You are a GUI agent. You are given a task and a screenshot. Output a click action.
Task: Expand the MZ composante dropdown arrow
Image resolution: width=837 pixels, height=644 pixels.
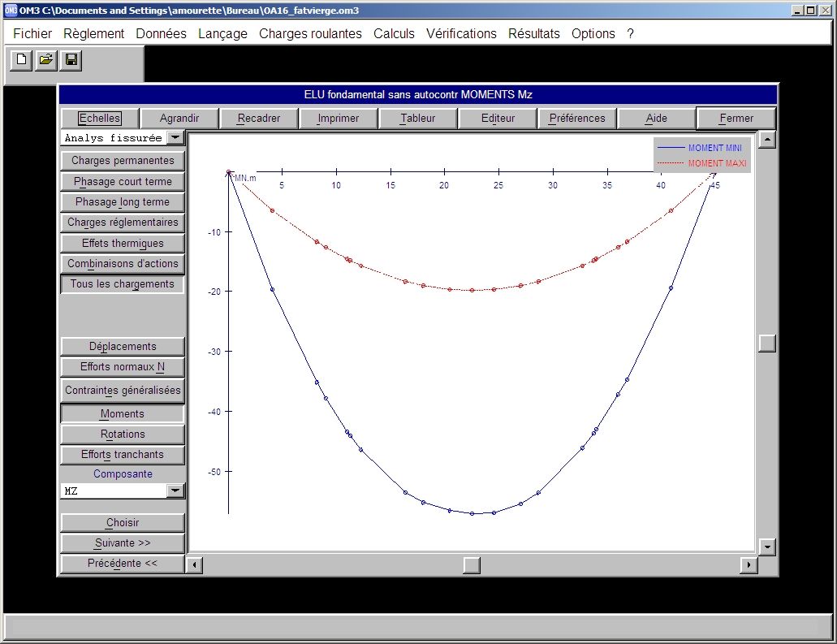(x=175, y=491)
